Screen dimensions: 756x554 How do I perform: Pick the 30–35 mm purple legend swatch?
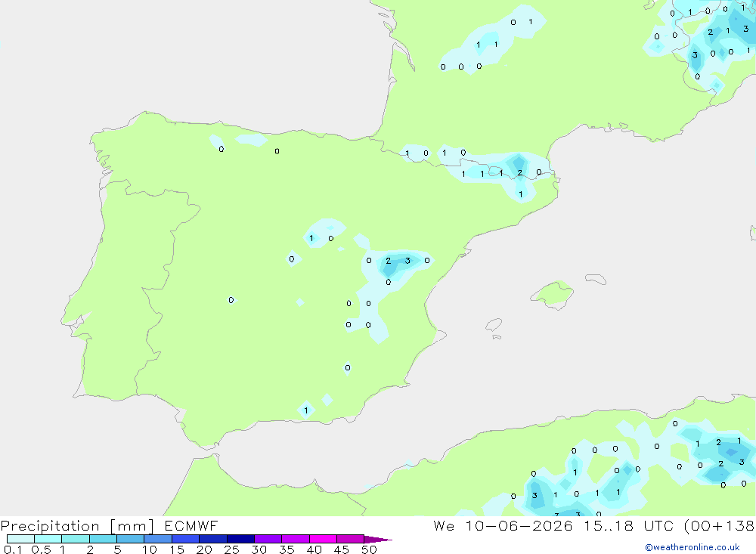click(x=268, y=539)
